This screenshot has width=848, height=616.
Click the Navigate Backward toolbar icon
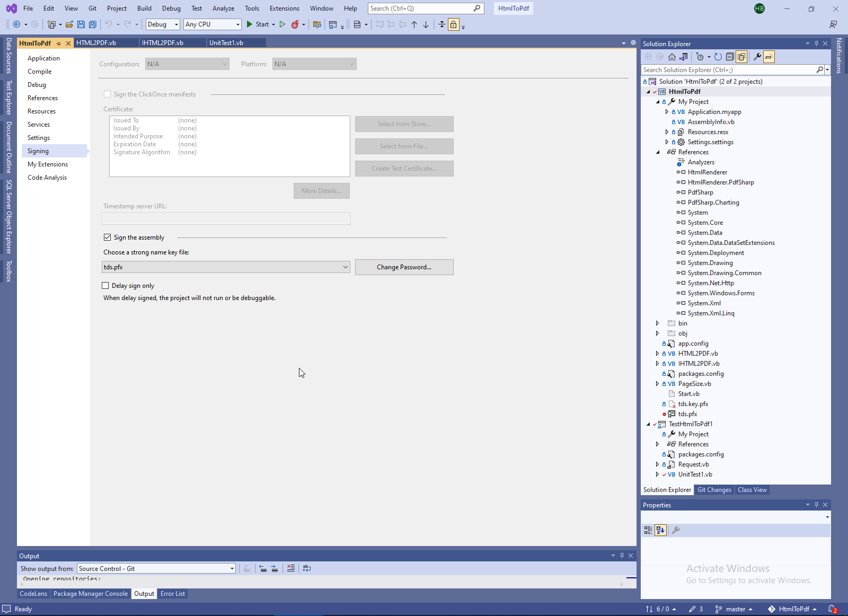click(x=16, y=24)
